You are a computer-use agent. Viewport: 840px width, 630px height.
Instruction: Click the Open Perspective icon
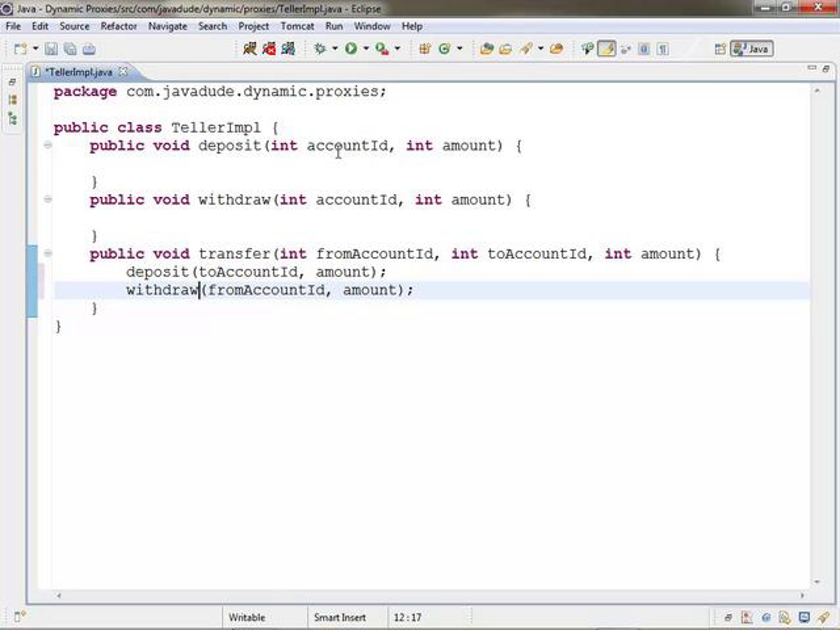(720, 49)
